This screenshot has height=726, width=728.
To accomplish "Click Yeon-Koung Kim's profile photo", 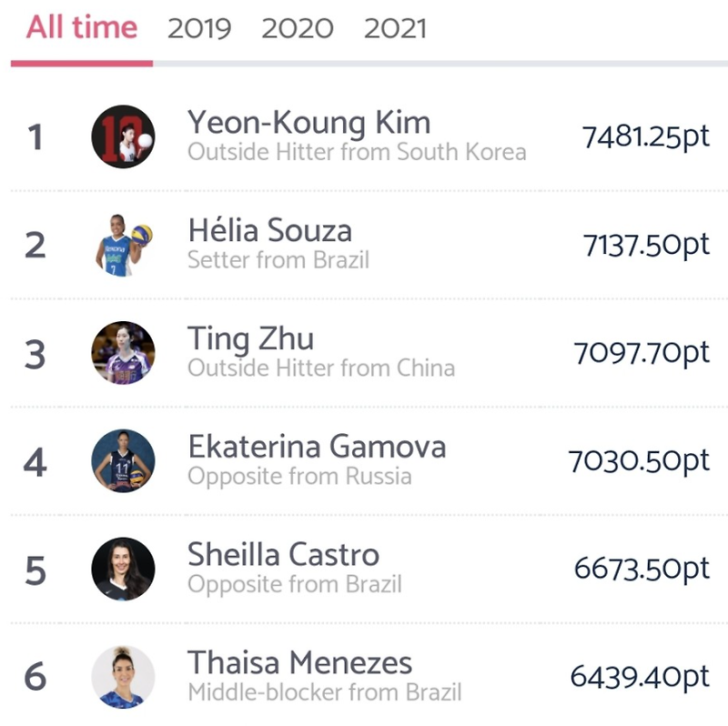I will 124,136.
